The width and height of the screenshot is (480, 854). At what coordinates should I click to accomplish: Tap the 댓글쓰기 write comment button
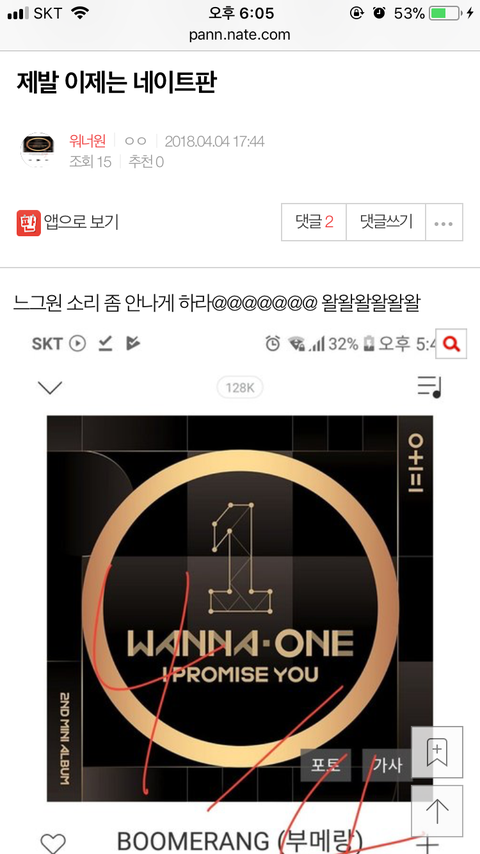point(386,222)
